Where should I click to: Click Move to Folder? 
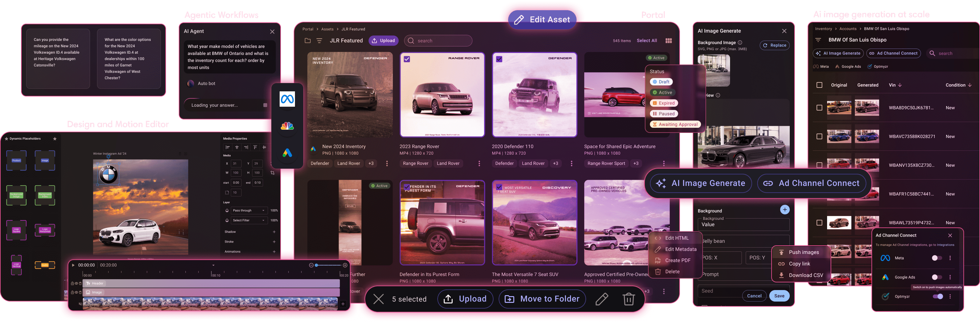542,299
